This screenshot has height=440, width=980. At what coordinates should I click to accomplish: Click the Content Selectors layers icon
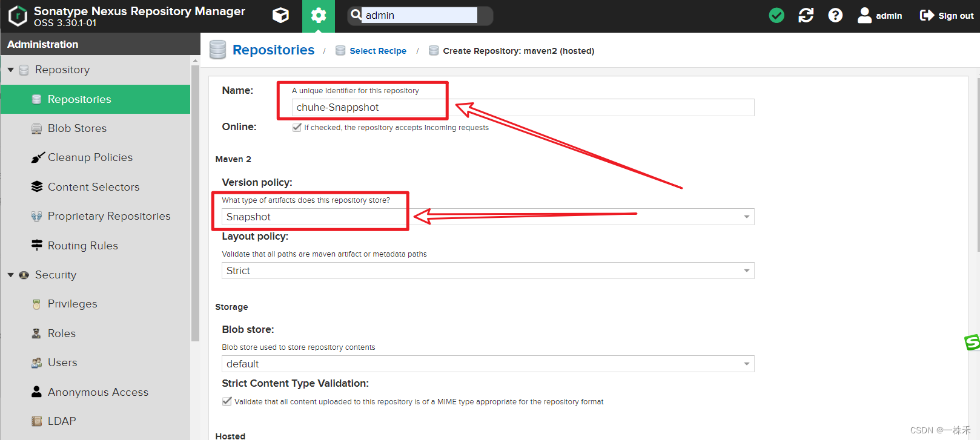[x=37, y=186]
